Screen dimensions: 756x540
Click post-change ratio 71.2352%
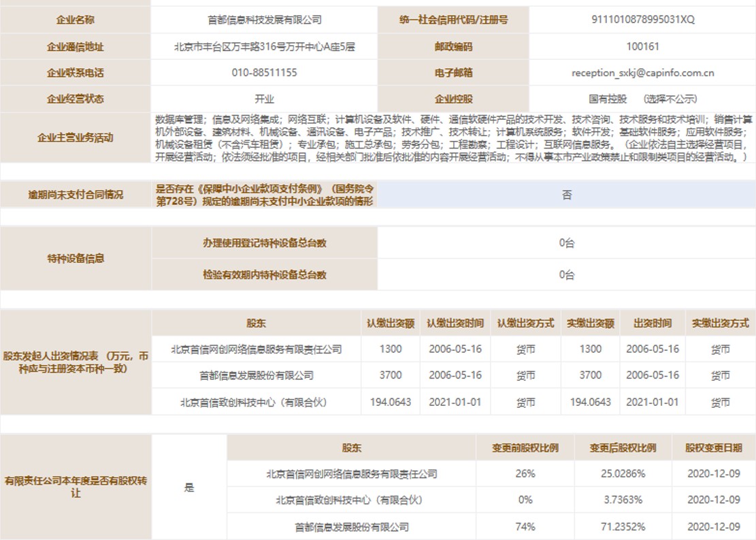623,527
